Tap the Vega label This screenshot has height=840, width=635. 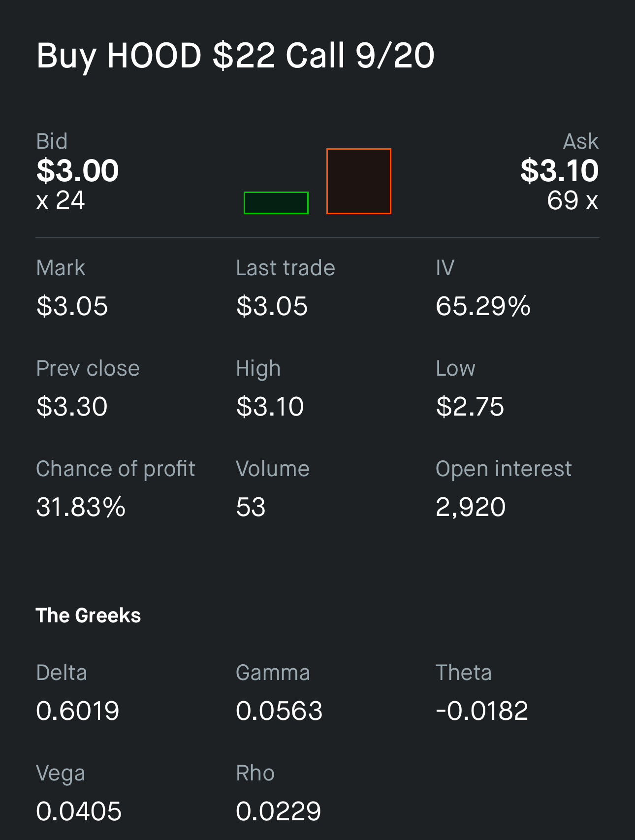pos(61,773)
